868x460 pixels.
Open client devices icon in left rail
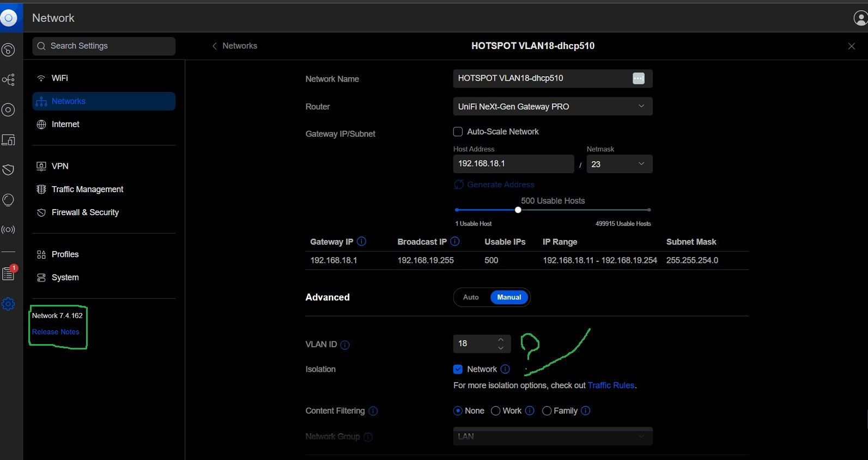[x=8, y=140]
